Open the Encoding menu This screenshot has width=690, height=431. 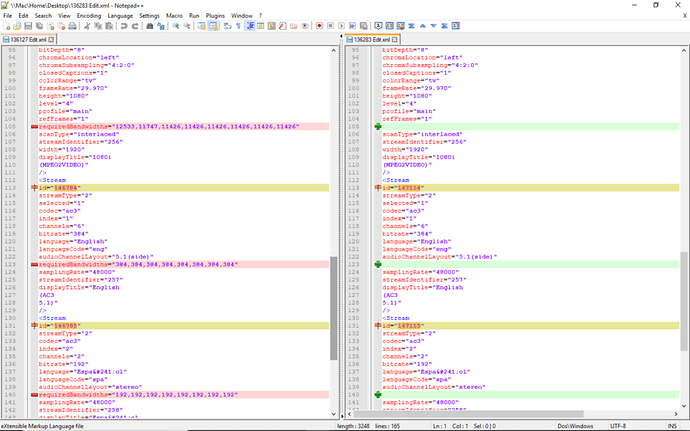point(88,16)
